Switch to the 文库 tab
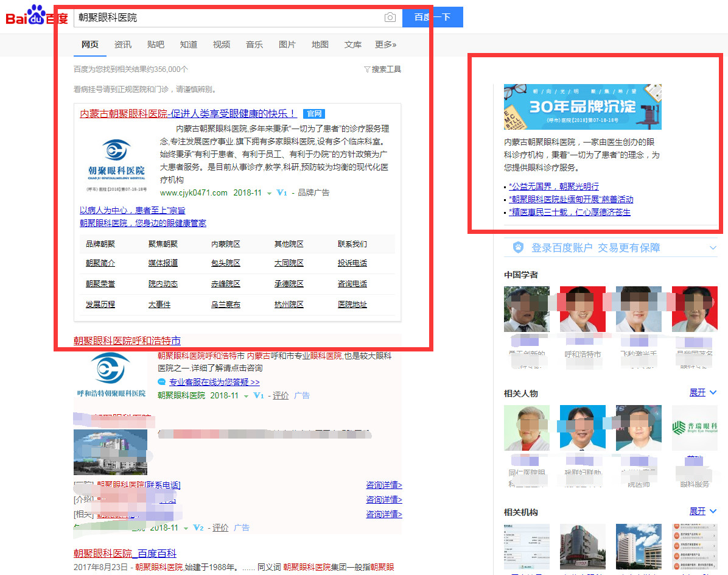 353,44
